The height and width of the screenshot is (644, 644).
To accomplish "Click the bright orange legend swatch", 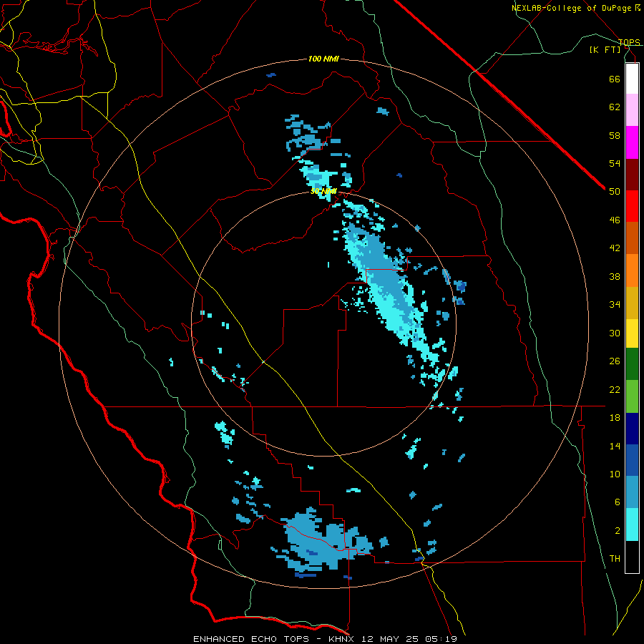I will click(632, 270).
